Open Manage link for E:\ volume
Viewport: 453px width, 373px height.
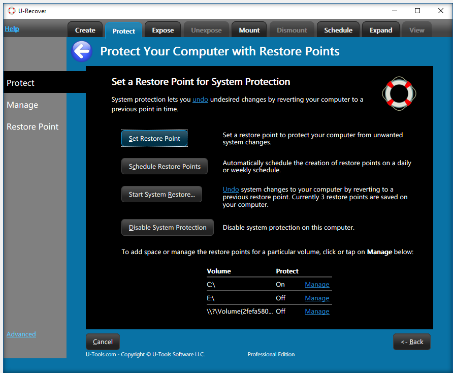pyautogui.click(x=317, y=298)
